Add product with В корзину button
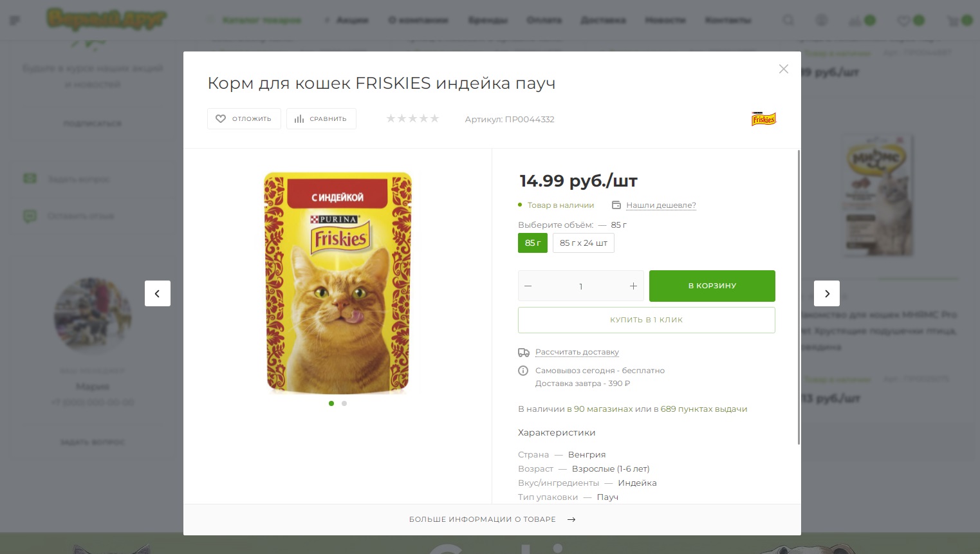The height and width of the screenshot is (554, 980). tap(712, 286)
